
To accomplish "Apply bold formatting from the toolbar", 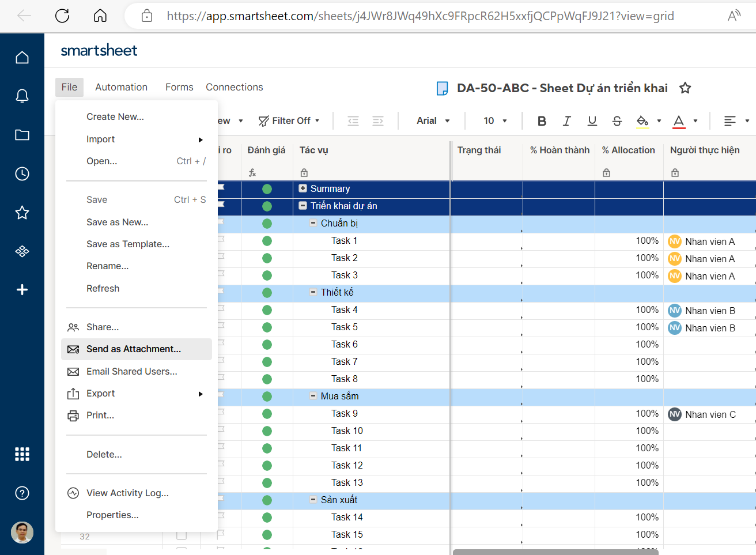I will coord(541,120).
